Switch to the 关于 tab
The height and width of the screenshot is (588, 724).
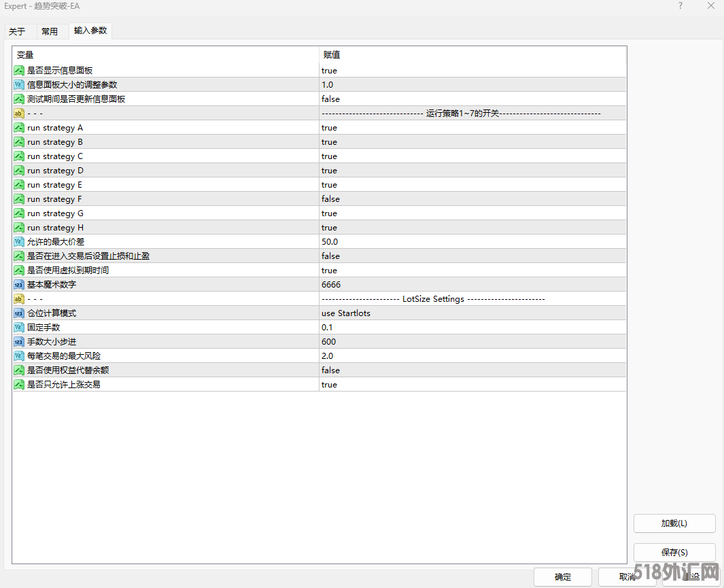(x=17, y=31)
